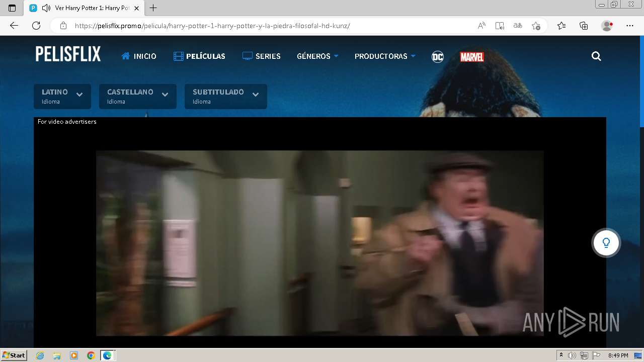Click the PELISFLIX logo

(68, 54)
